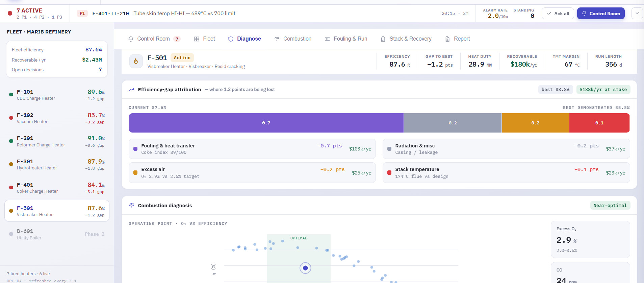Open the Excess air attribution card

[x=252, y=172]
